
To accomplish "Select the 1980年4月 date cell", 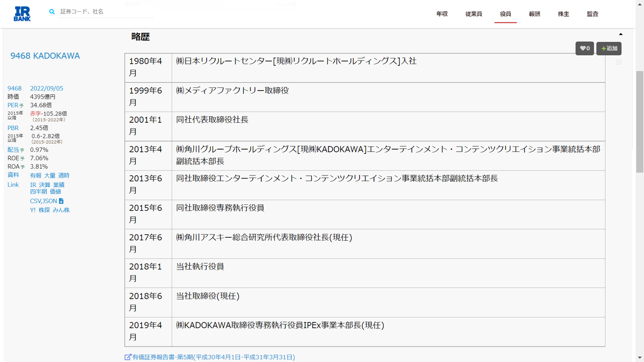I will pyautogui.click(x=148, y=68).
